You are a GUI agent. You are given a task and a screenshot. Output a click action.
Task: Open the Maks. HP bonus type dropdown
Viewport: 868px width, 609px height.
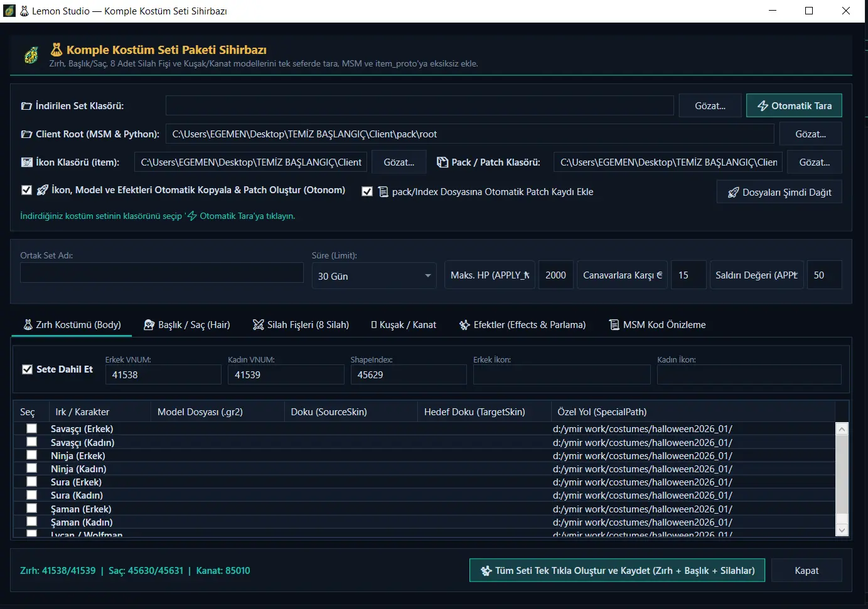click(490, 275)
